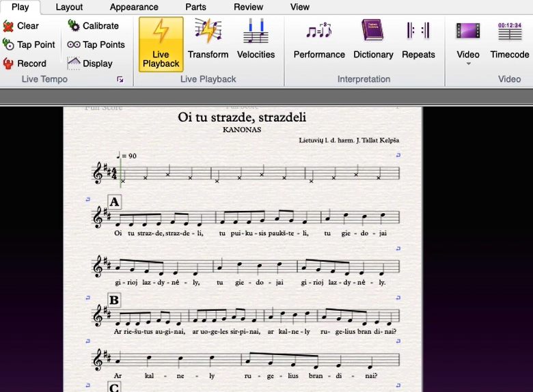Open Performance interpretation settings
This screenshot has width=533, height=392.
(319, 39)
